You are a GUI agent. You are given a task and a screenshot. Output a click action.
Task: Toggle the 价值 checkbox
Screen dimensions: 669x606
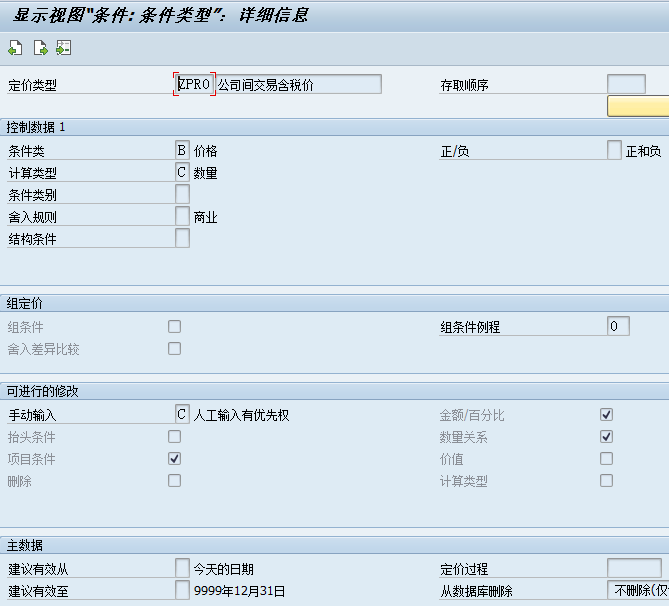(x=607, y=459)
